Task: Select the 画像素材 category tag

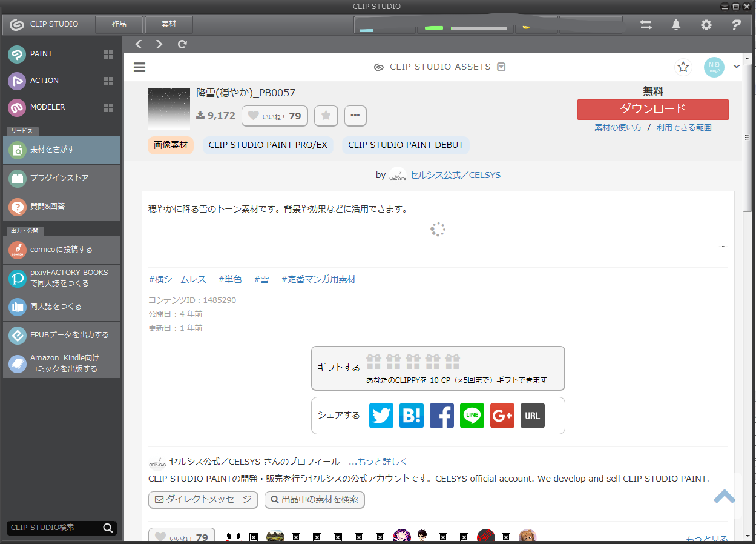Action: (171, 145)
